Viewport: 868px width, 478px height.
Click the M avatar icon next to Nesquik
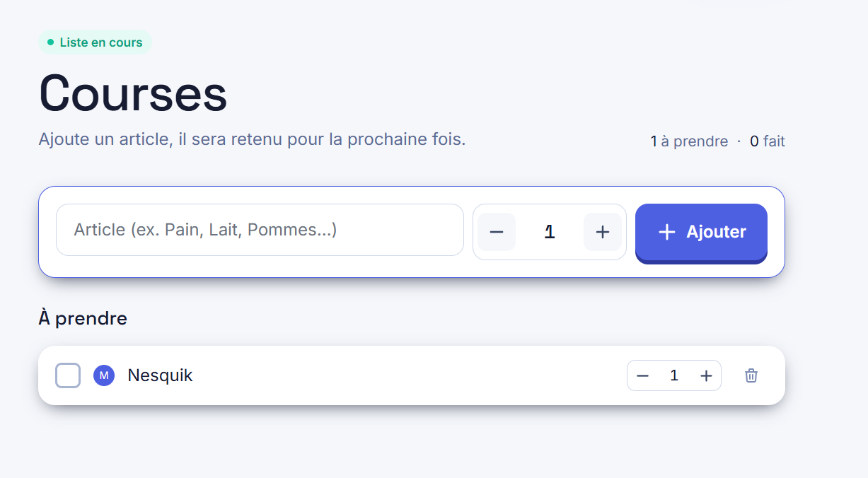(104, 375)
